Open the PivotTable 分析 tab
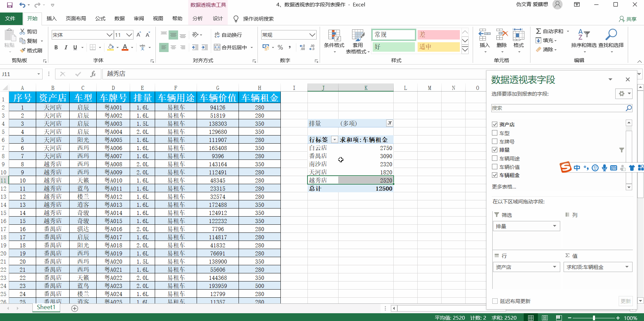Viewport: 644px width, 321px height. 197,19
